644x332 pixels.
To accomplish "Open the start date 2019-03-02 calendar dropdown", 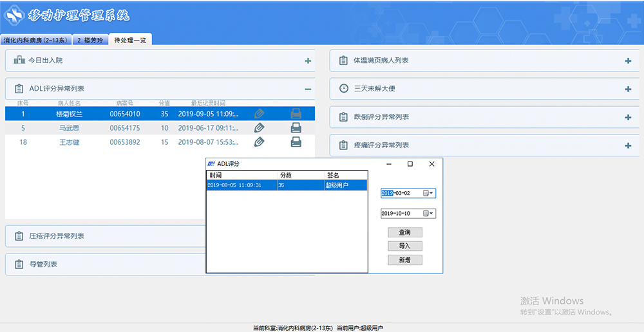I will pyautogui.click(x=428, y=193).
